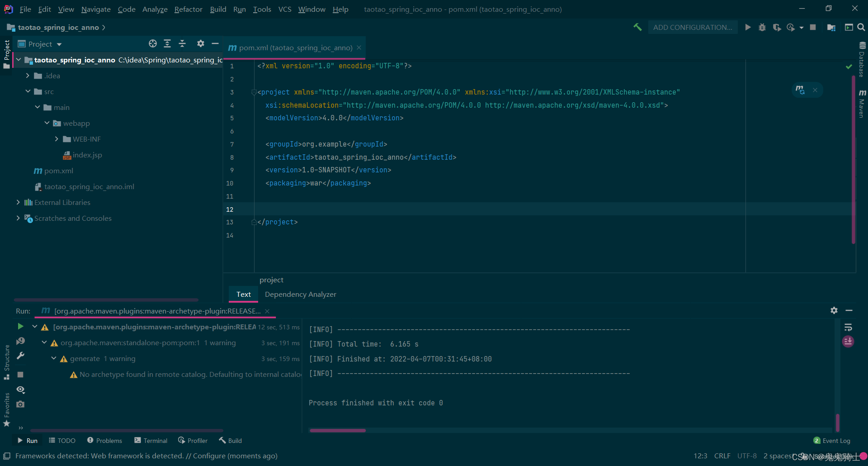Close the pom.xml editor tab

coord(359,48)
